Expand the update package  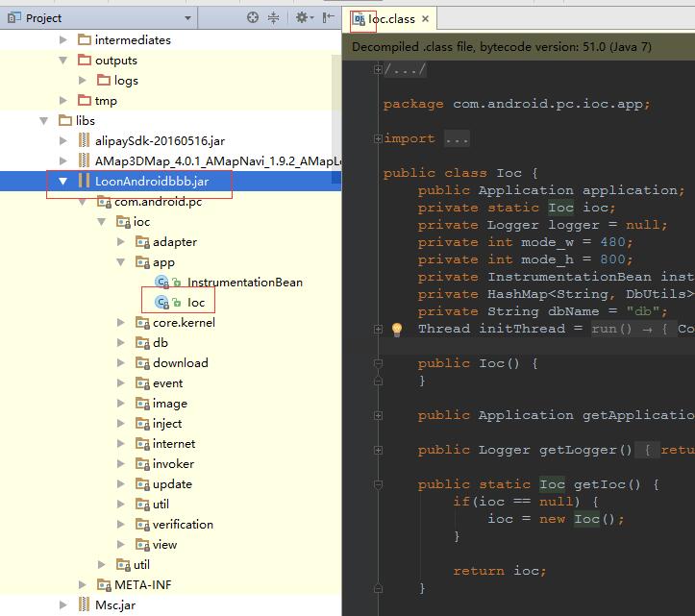coord(120,484)
